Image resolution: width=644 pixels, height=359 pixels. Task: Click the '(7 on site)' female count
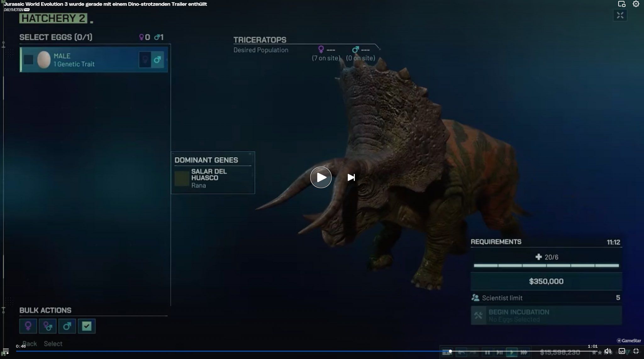[326, 58]
